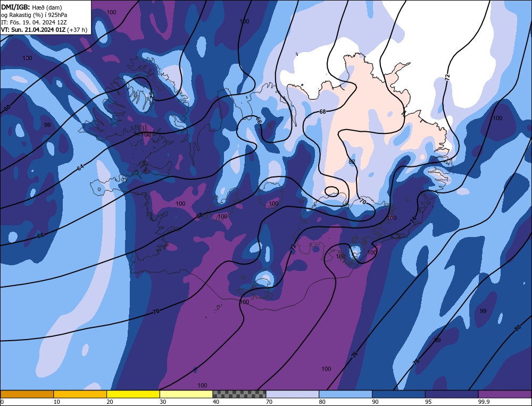Click the '99.9' legend scale value
This screenshot has width=532, height=406.
(x=484, y=402)
